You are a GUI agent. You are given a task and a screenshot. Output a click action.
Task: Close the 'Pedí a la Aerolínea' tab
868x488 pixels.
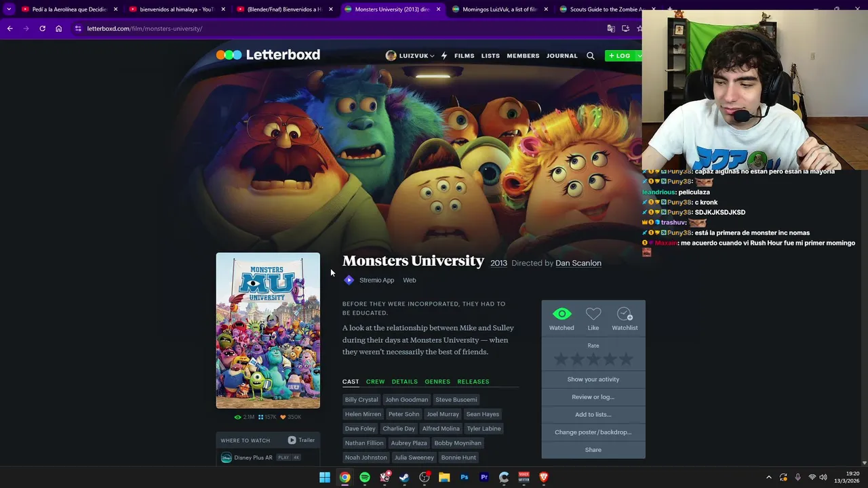[115, 9]
